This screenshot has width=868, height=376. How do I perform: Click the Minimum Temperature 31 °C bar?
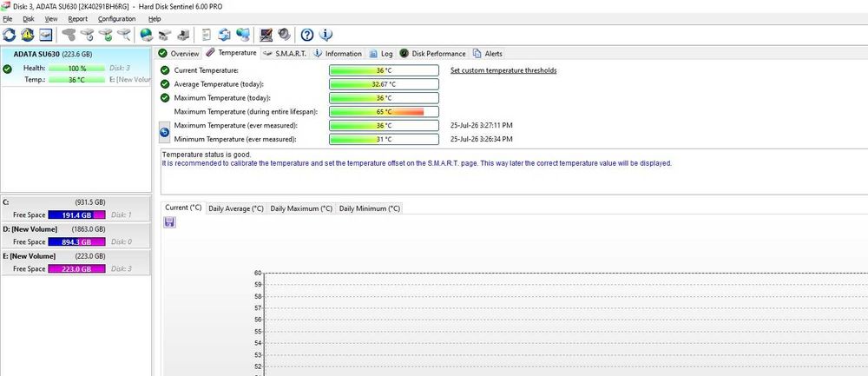[x=385, y=139]
